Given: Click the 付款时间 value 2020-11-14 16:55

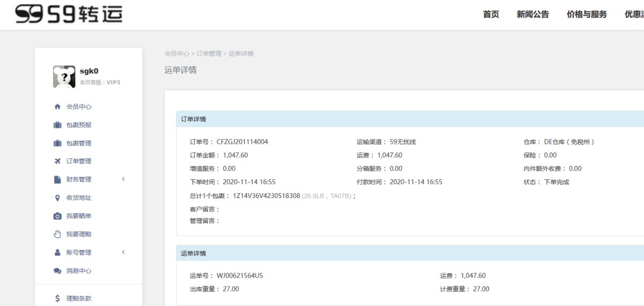Looking at the screenshot, I should coord(416,182).
